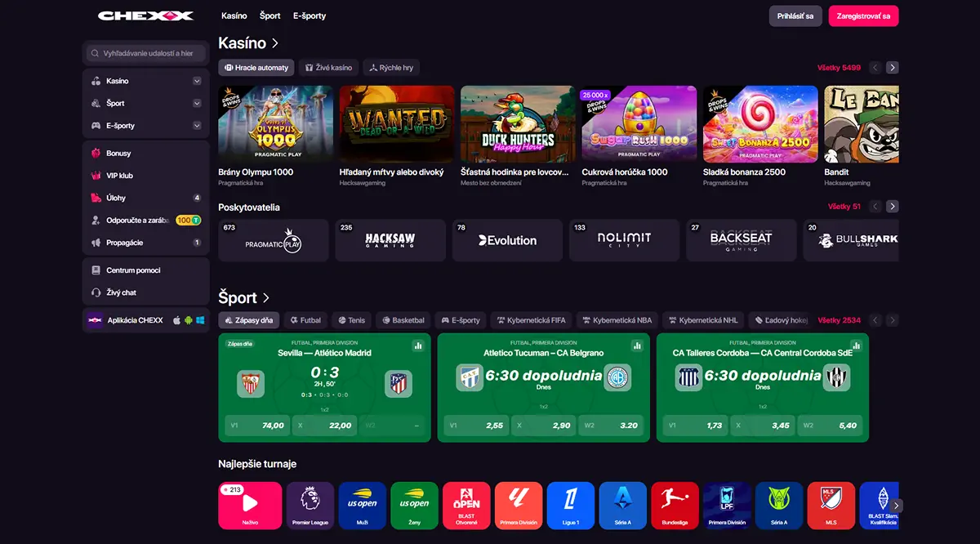Select the Nolimit City provider card
This screenshot has height=544, width=980.
624,240
